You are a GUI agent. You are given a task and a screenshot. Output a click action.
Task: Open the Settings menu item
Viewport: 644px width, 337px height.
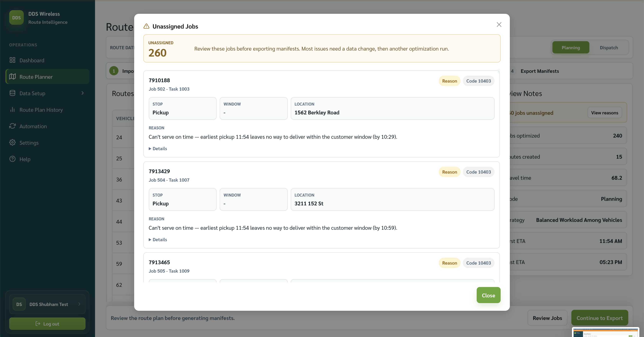[x=47, y=143]
